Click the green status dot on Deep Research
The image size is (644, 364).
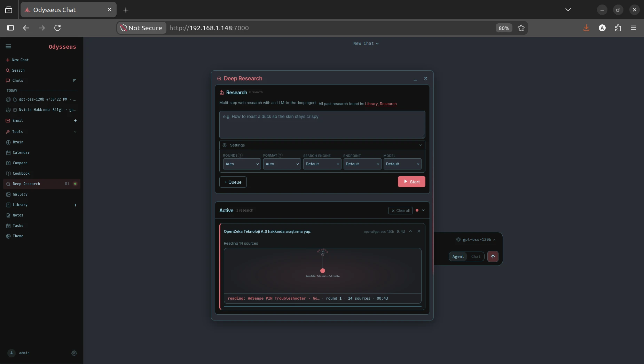click(75, 184)
